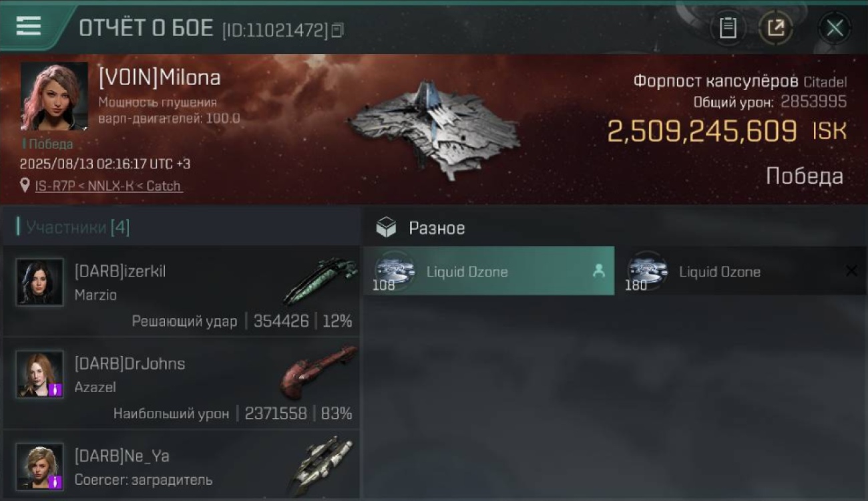Open the IS-R7P < NNLX-K < Catch link

tap(109, 186)
